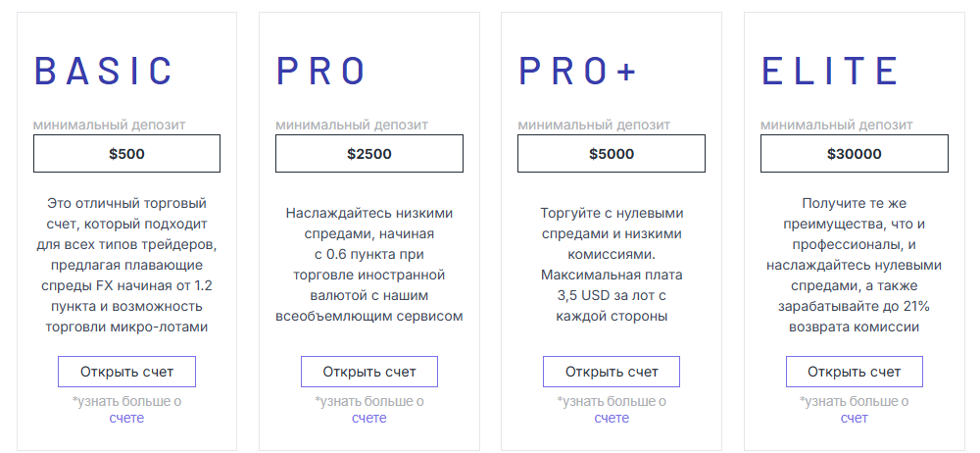Click the ELITE plan title

click(x=830, y=72)
